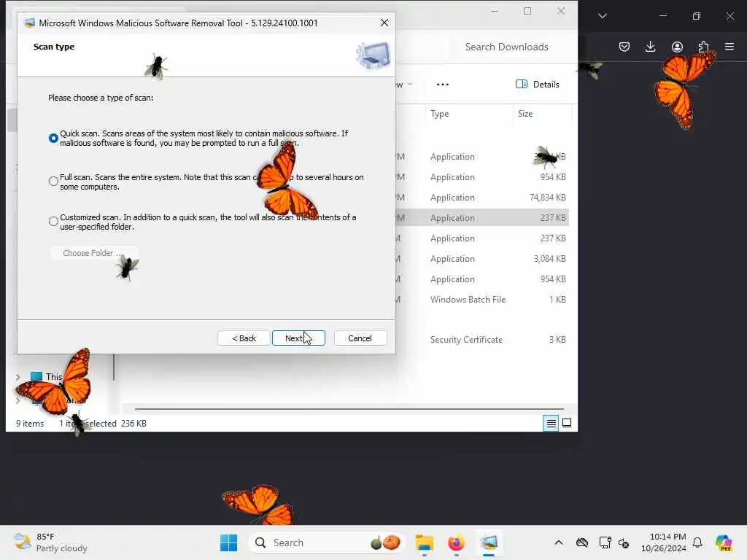Select the 74,834 KB Application row
The image size is (747, 560).
(x=483, y=197)
